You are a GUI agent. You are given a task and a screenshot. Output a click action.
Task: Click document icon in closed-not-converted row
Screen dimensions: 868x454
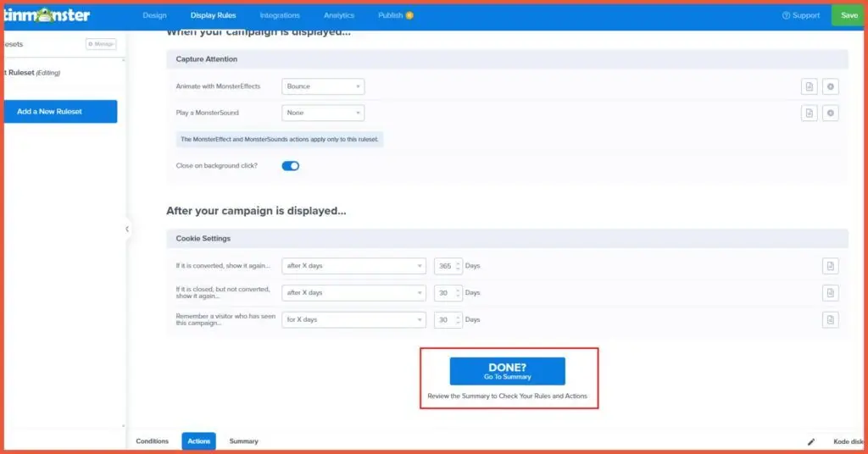coord(831,293)
